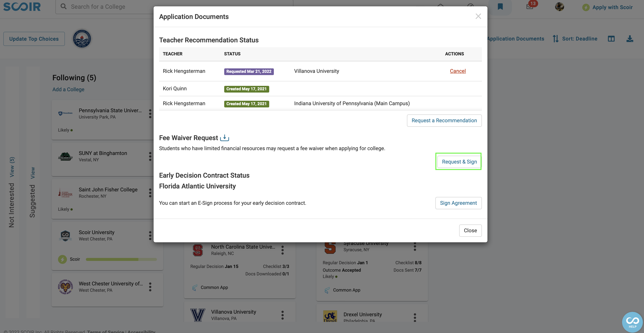Screen dimensions: 644x333
Task: Click the Indiana University of Pennsylvania (Main Campus) cell
Action: (352, 104)
